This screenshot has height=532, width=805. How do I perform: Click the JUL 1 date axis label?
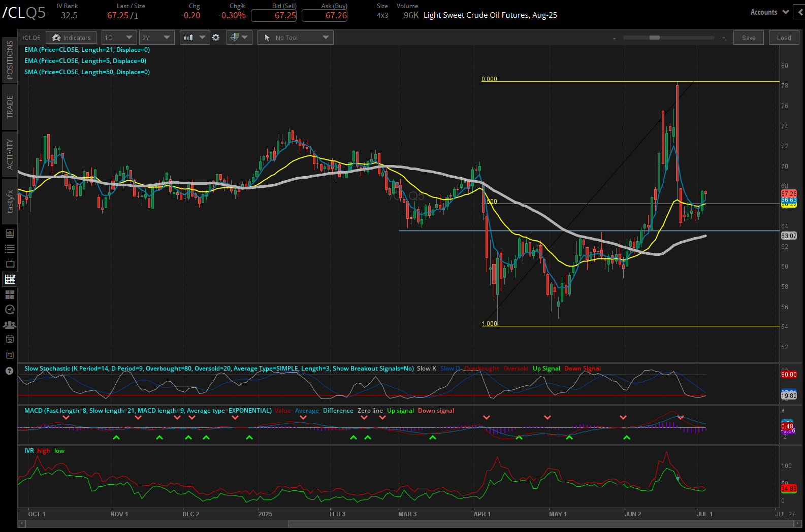tap(704, 514)
